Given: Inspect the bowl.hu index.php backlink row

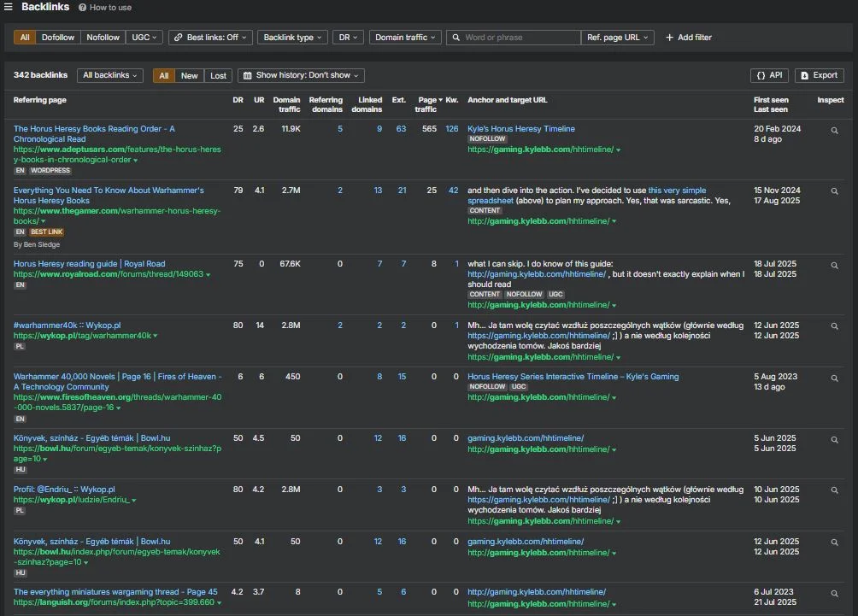Looking at the screenshot, I should pos(834,543).
